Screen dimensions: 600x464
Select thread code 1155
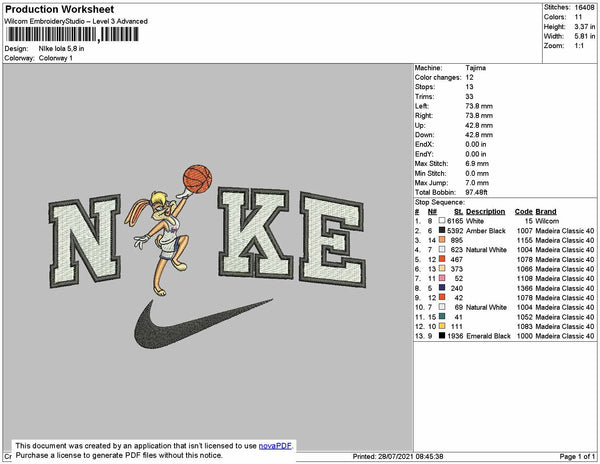coord(525,240)
